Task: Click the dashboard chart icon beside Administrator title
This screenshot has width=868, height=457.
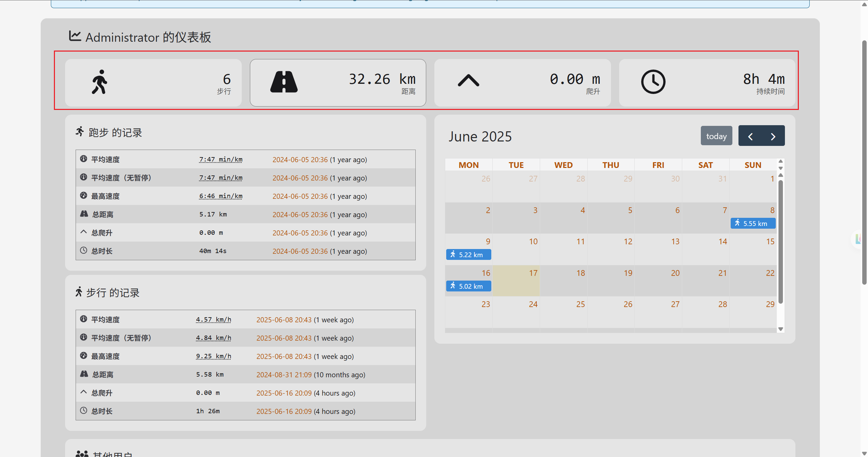Action: click(75, 36)
